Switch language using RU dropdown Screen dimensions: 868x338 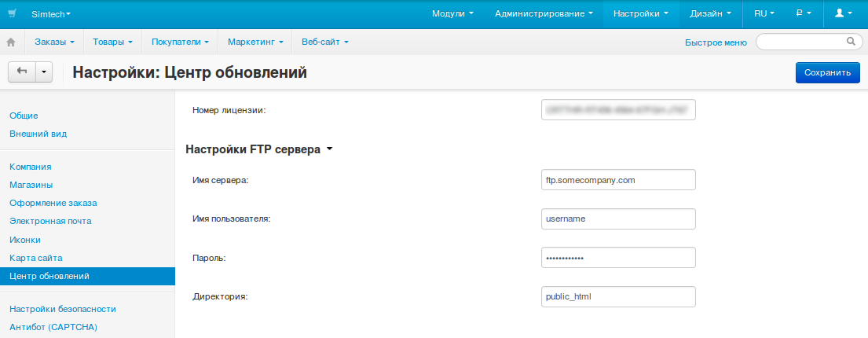point(764,14)
